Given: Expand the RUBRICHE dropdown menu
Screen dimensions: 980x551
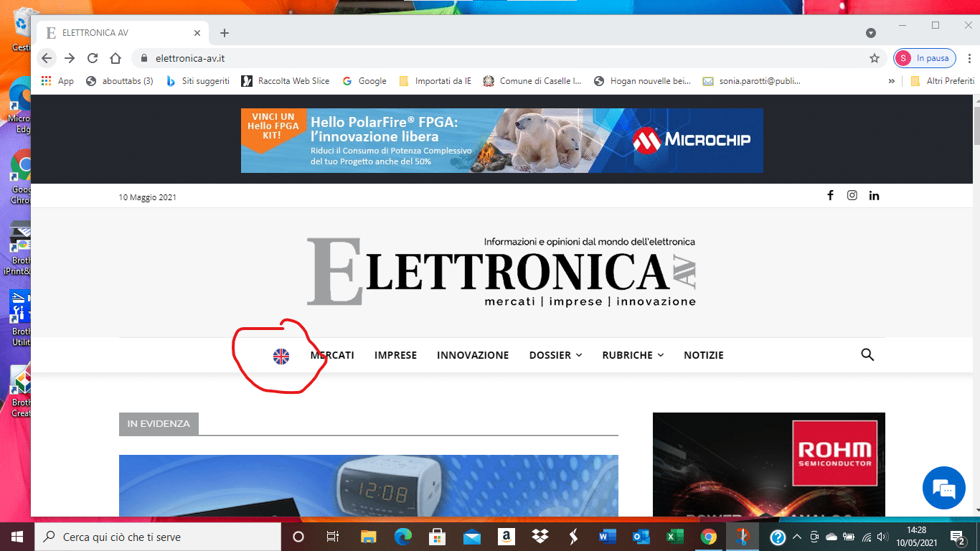Looking at the screenshot, I should (633, 355).
